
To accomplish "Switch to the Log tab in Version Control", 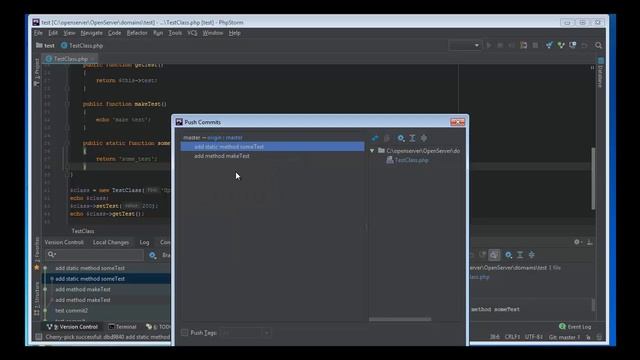I will [x=144, y=242].
